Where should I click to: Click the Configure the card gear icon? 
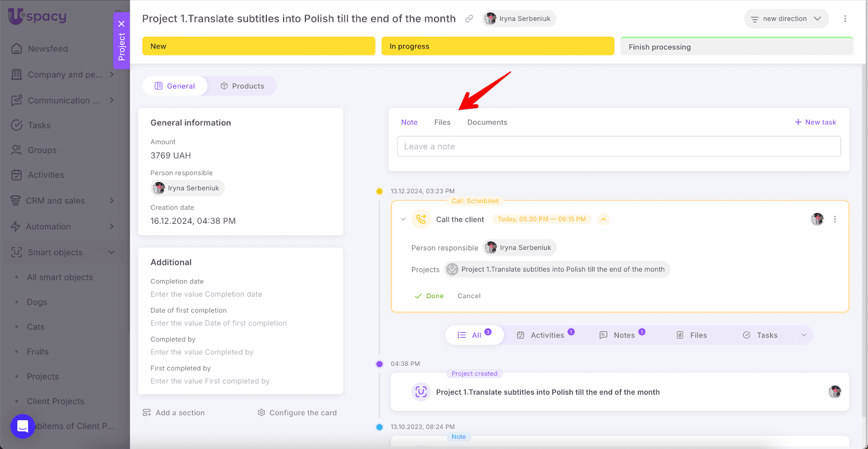pyautogui.click(x=261, y=413)
